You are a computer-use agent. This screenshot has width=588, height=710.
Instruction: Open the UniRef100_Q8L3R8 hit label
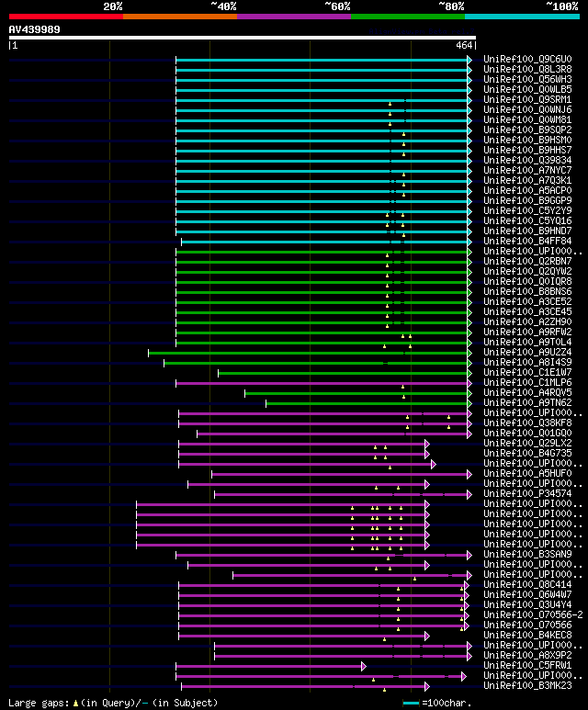pyautogui.click(x=527, y=69)
